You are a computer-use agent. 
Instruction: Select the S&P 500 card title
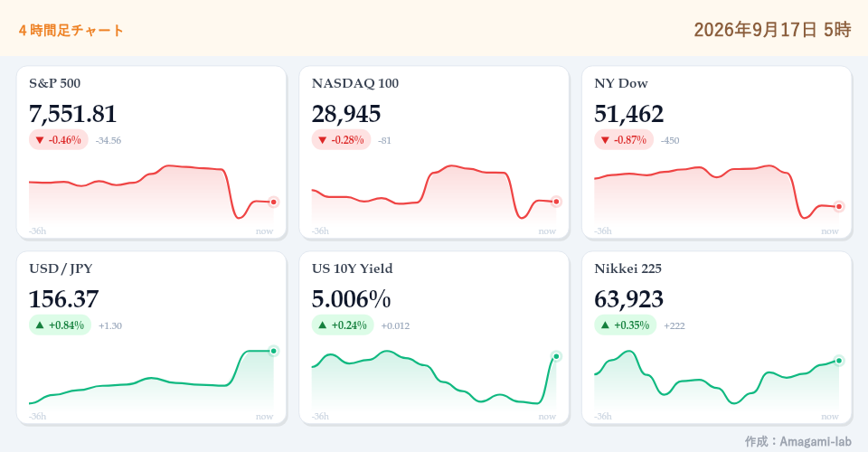pyautogui.click(x=55, y=83)
